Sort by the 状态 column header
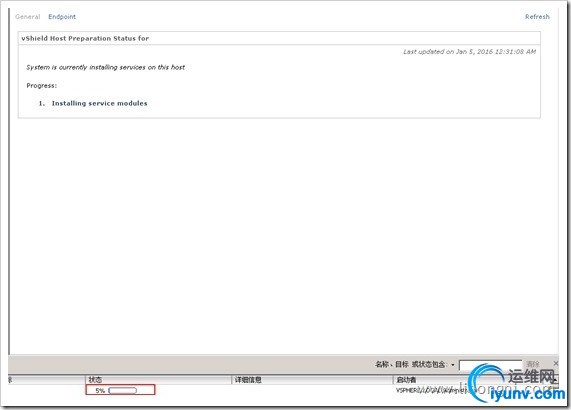Viewport: 571px width, 410px height. [x=158, y=380]
